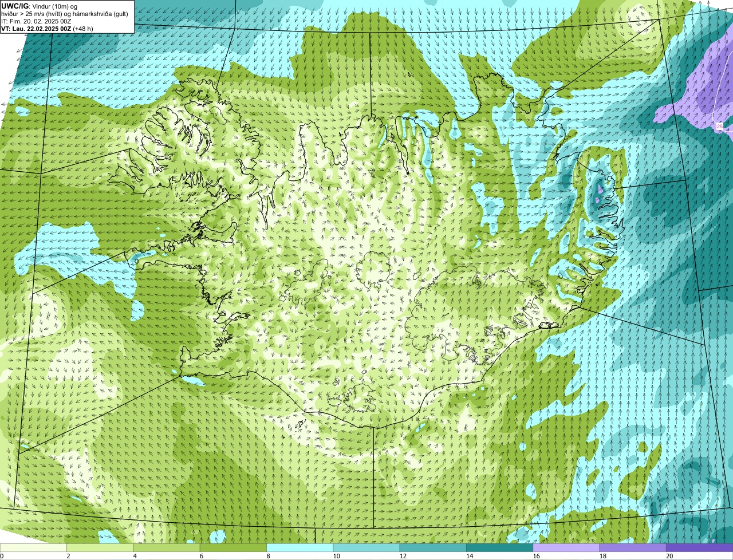
Task: Click the 2–4 m/s light green legend swatch
Action: pyautogui.click(x=100, y=547)
